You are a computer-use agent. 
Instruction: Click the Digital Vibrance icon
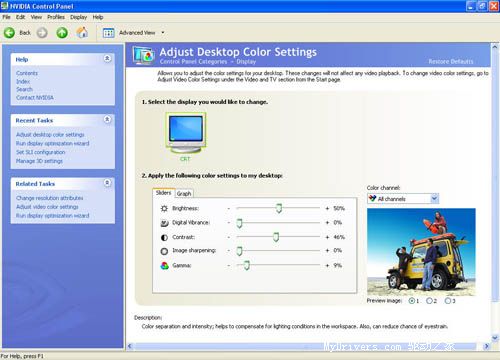point(164,223)
